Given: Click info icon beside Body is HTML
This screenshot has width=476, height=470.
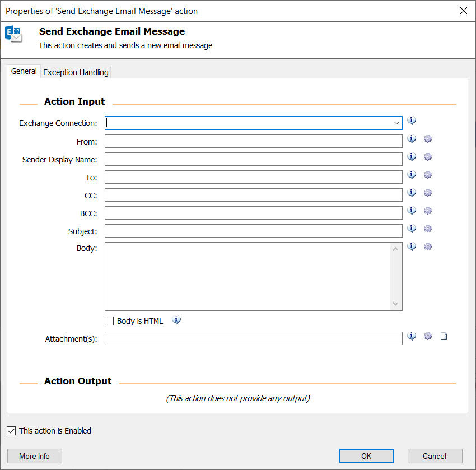Looking at the screenshot, I should coord(176,320).
